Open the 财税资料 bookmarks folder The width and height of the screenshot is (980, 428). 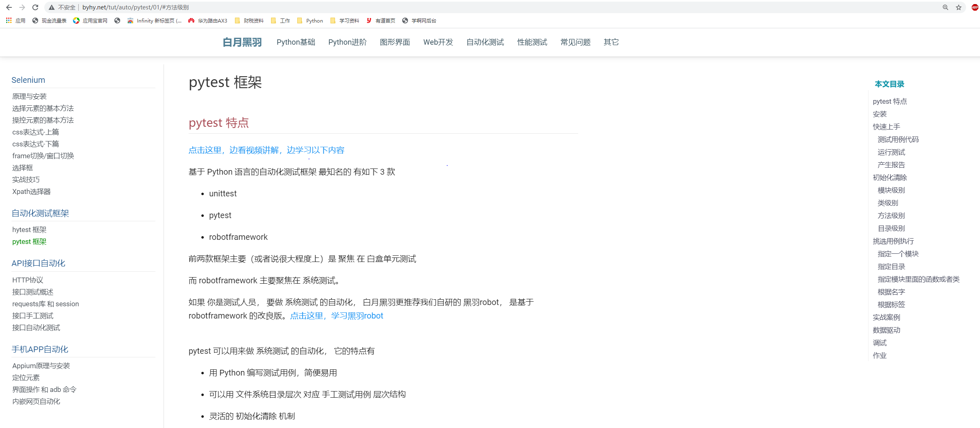pyautogui.click(x=249, y=20)
